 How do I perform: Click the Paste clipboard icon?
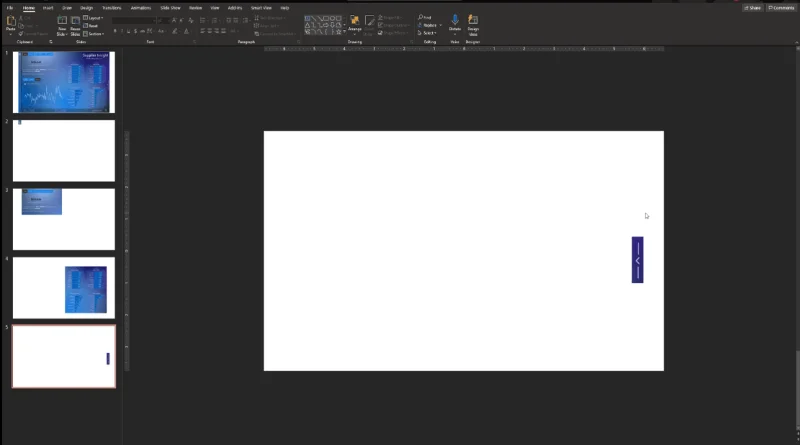click(11, 21)
